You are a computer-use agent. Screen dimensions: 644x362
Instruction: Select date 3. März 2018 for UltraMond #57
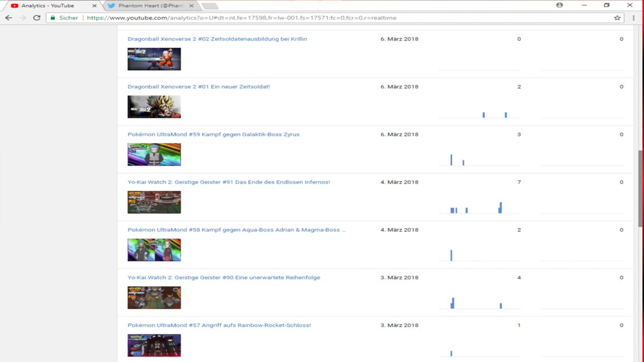pyautogui.click(x=399, y=326)
